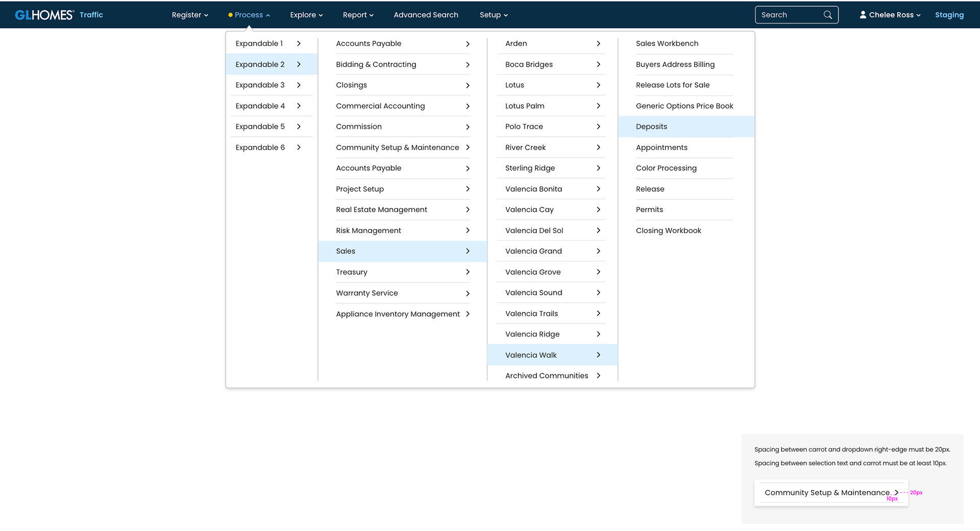This screenshot has height=531, width=980.
Task: Select Advanced Search in navigation bar
Action: point(426,15)
